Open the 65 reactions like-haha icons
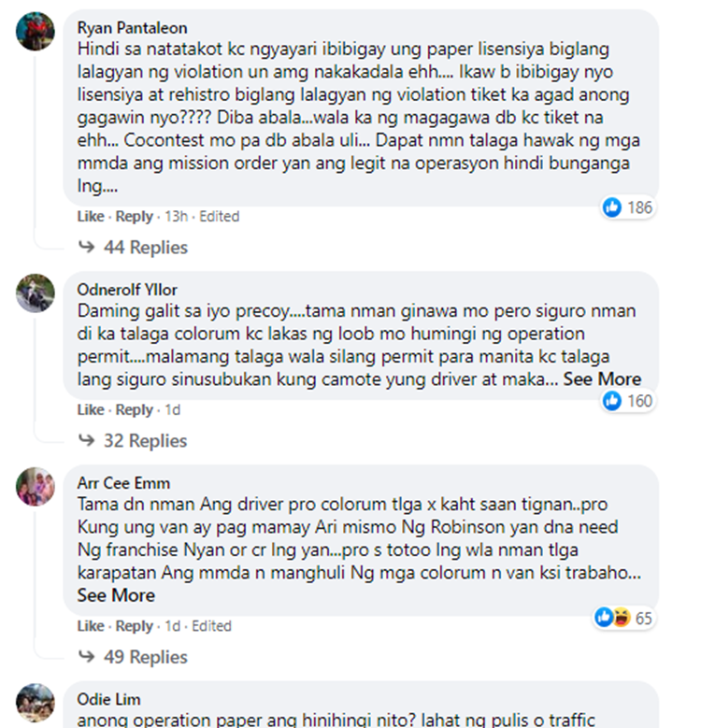 (612, 618)
